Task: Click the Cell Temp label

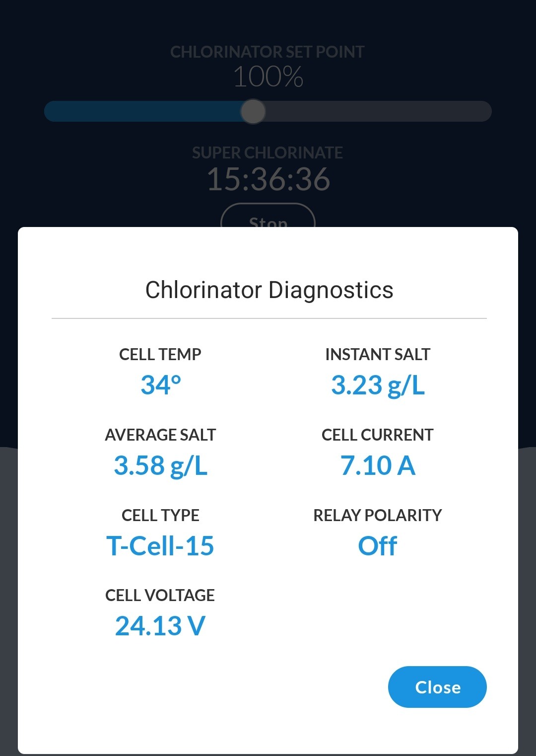Action: (x=160, y=354)
